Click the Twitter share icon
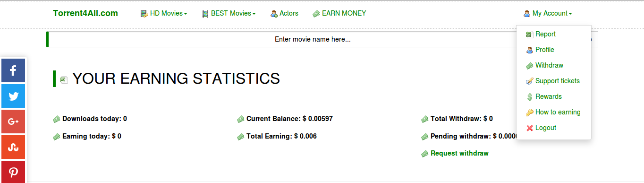The width and height of the screenshot is (644, 183). (x=13, y=96)
